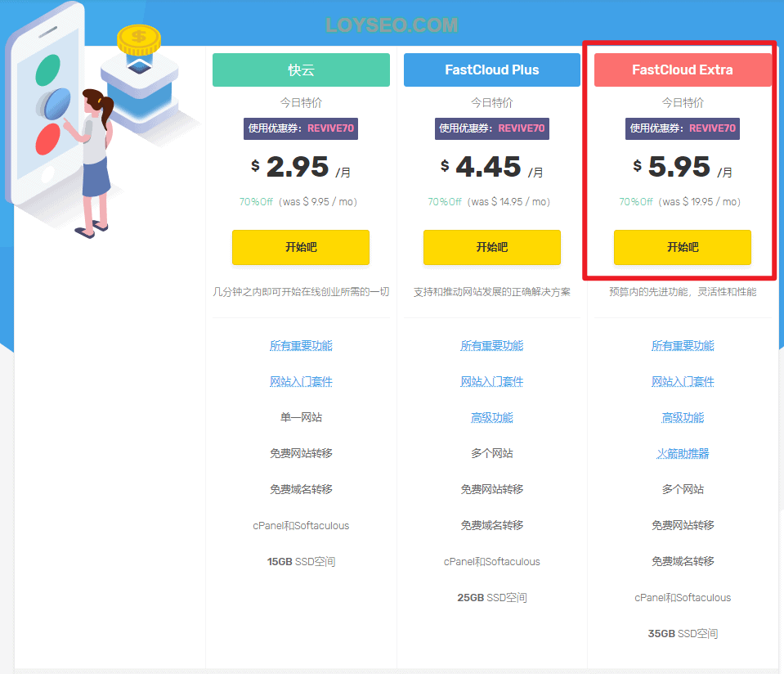Open 所有重要功能 link in FastCloud Extra column
Screen dimensions: 784x674
[683, 346]
